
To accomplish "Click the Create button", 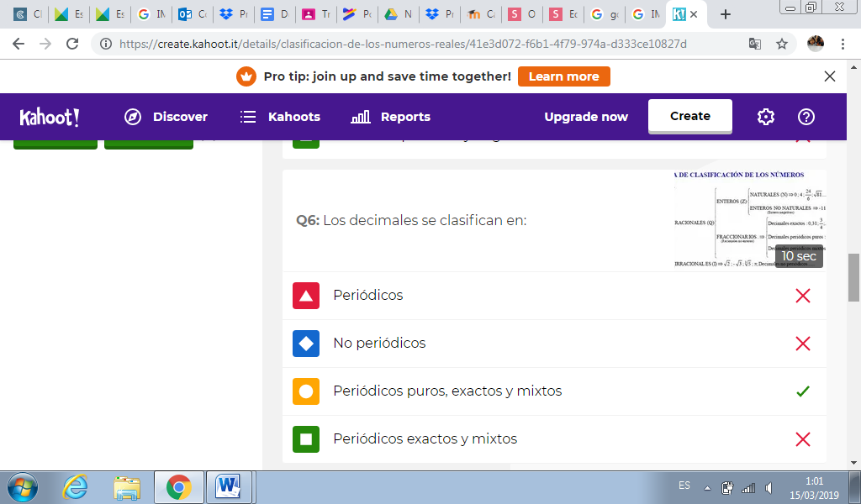I will (689, 116).
